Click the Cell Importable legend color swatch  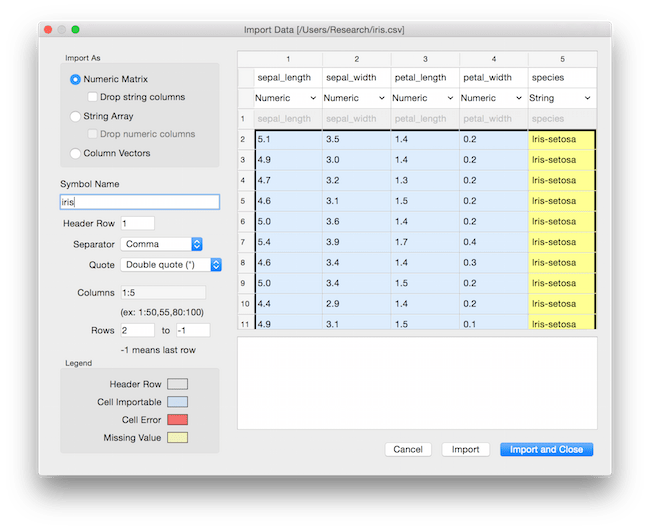coord(177,402)
